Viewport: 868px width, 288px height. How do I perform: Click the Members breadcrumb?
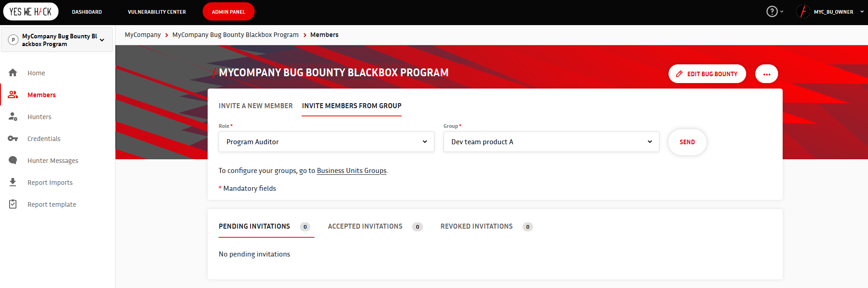tap(324, 35)
